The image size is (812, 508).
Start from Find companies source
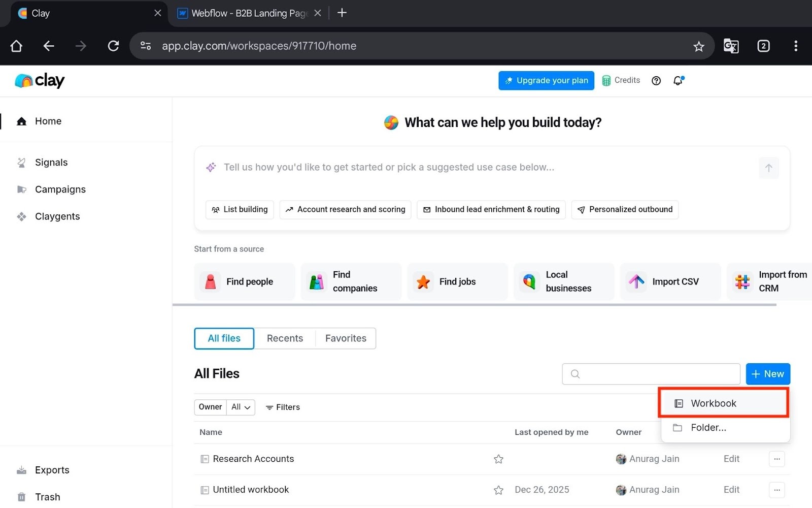351,281
